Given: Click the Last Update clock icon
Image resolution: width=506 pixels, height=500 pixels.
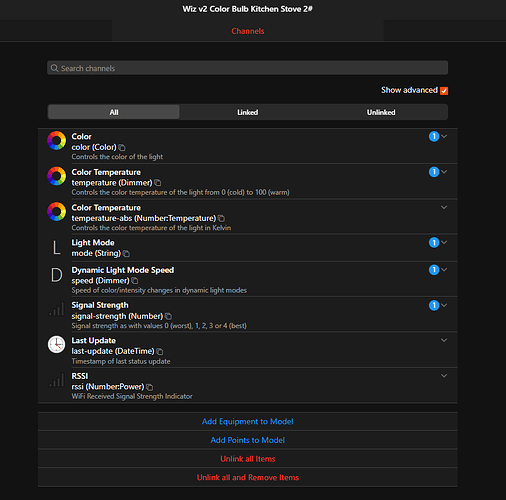Looking at the screenshot, I should coord(56,344).
